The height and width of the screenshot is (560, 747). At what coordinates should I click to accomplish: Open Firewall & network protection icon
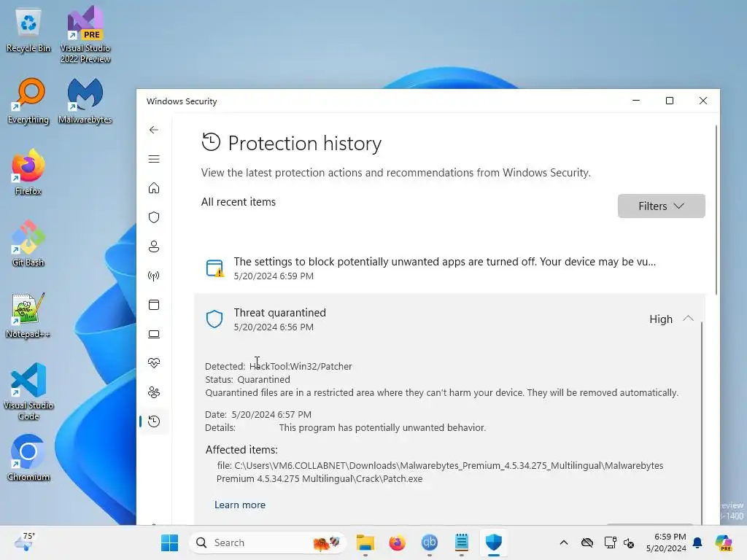tap(153, 276)
